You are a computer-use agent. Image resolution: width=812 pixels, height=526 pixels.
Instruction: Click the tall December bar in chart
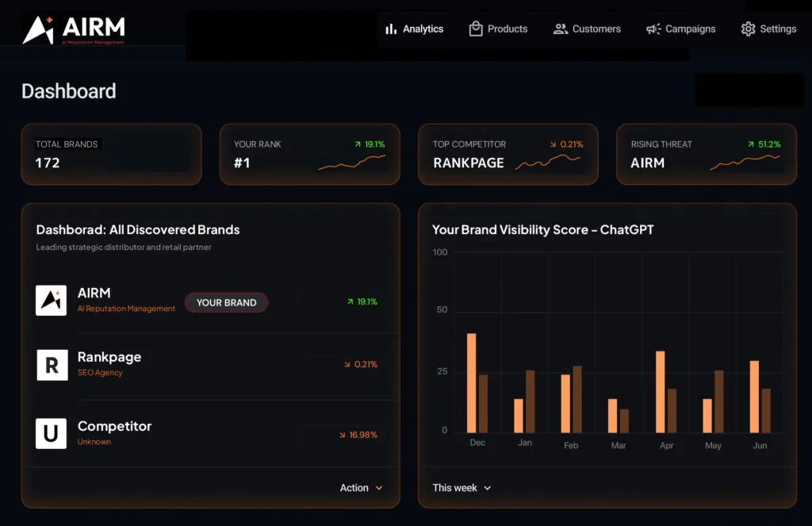click(x=472, y=382)
